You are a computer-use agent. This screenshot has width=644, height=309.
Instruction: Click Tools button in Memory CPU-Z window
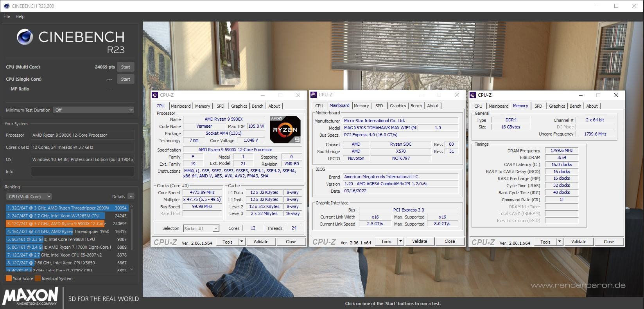point(545,242)
